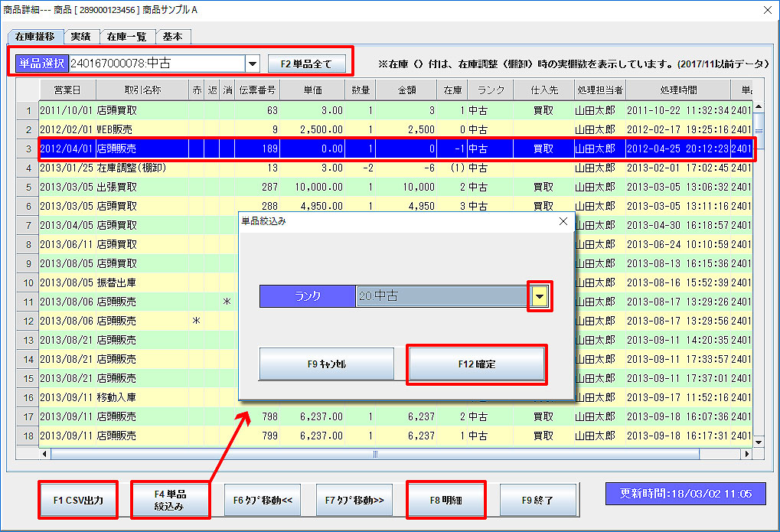
Task: Expand the 単品選択 combo box
Action: point(253,64)
